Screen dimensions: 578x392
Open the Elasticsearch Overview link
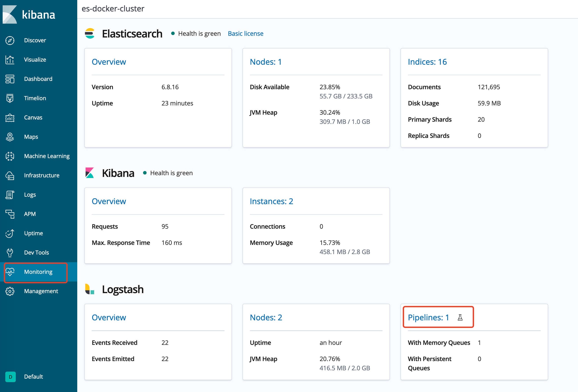click(109, 62)
